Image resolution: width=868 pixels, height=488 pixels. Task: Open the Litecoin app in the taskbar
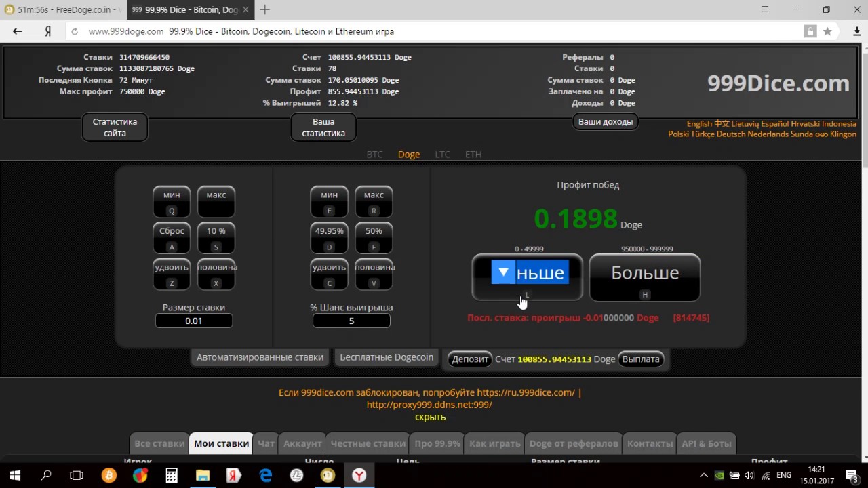click(x=296, y=476)
